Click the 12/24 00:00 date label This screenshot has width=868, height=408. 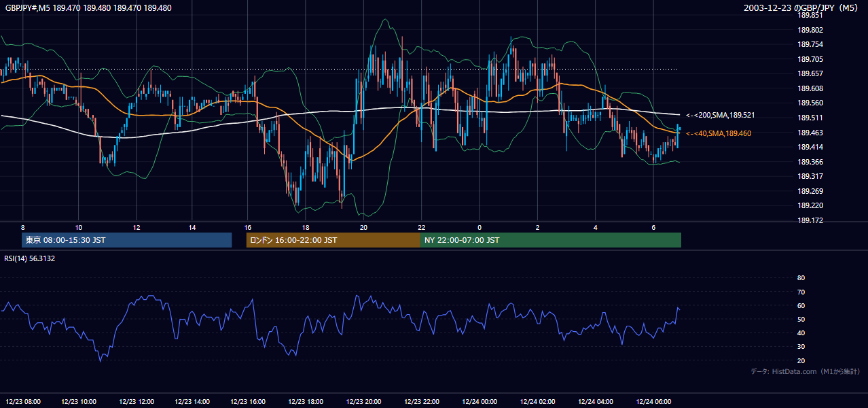coord(480,401)
